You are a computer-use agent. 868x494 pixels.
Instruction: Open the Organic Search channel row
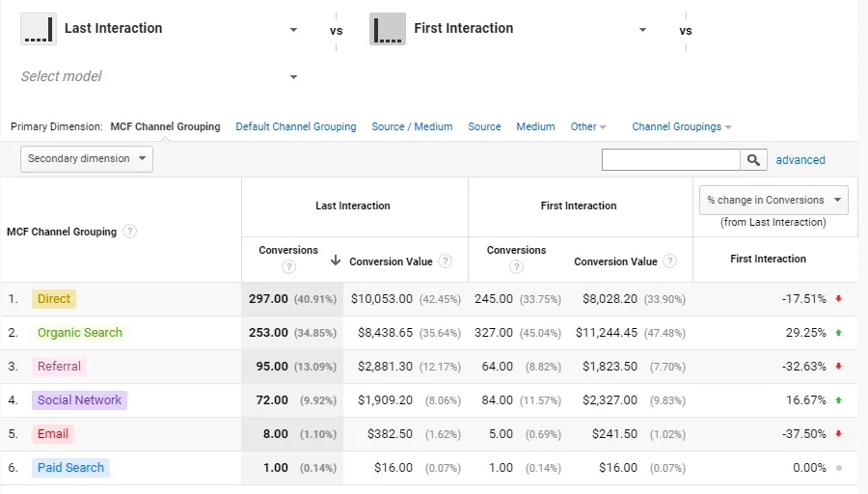(80, 333)
